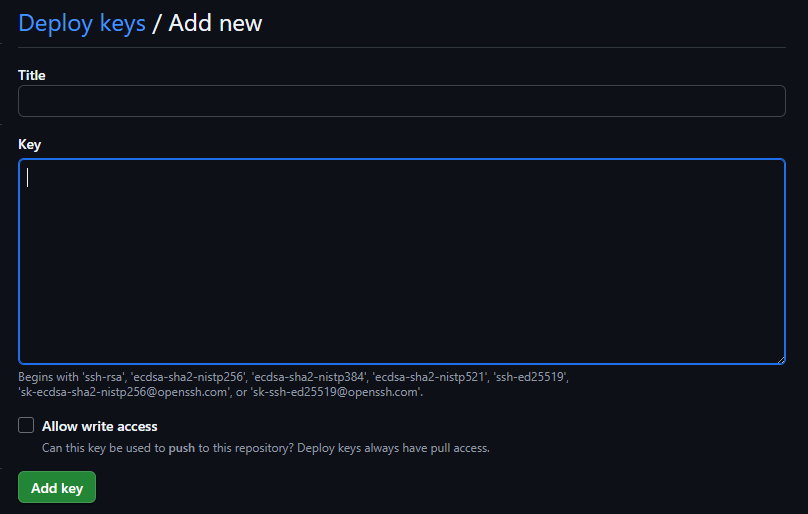808x514 pixels.
Task: Click the Title field label
Action: click(x=32, y=75)
